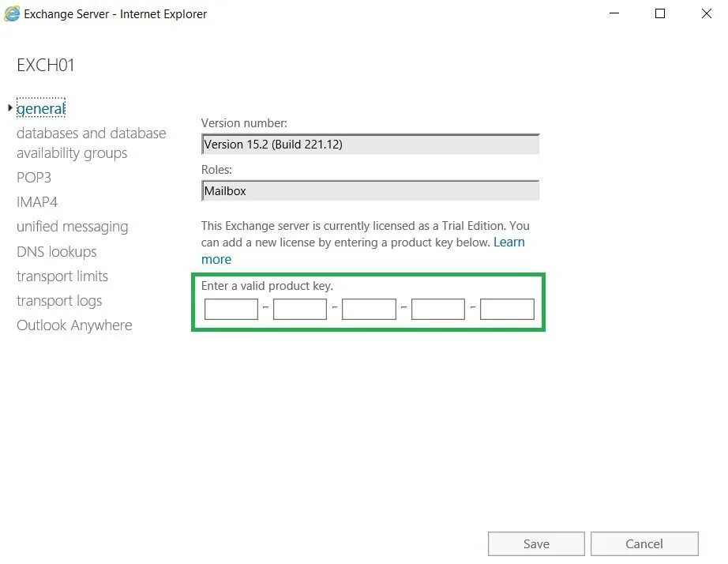Click the third product key box
The height and width of the screenshot is (564, 728).
coord(369,310)
